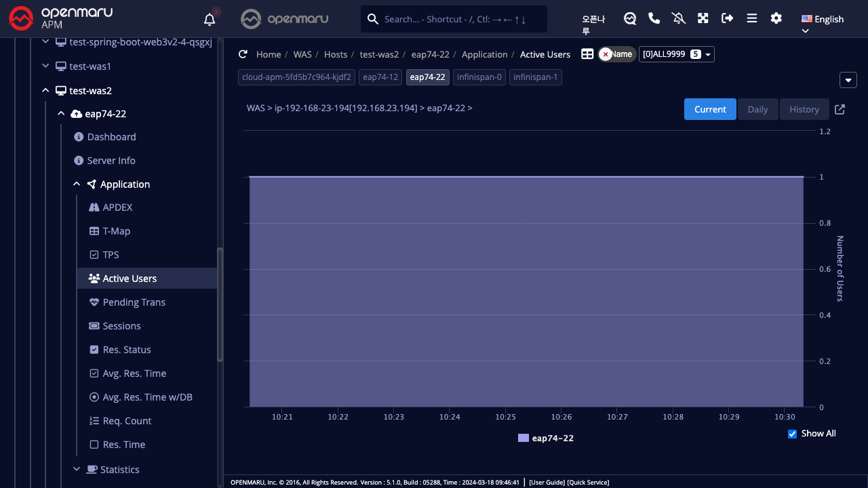Switch to the History tab
Image resolution: width=868 pixels, height=488 pixels.
coord(804,109)
